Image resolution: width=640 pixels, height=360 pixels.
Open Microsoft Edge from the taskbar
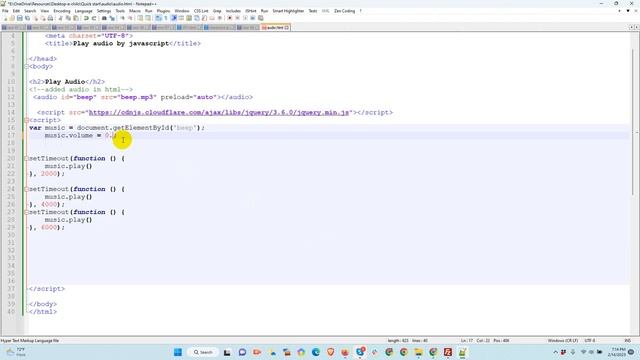(x=316, y=352)
